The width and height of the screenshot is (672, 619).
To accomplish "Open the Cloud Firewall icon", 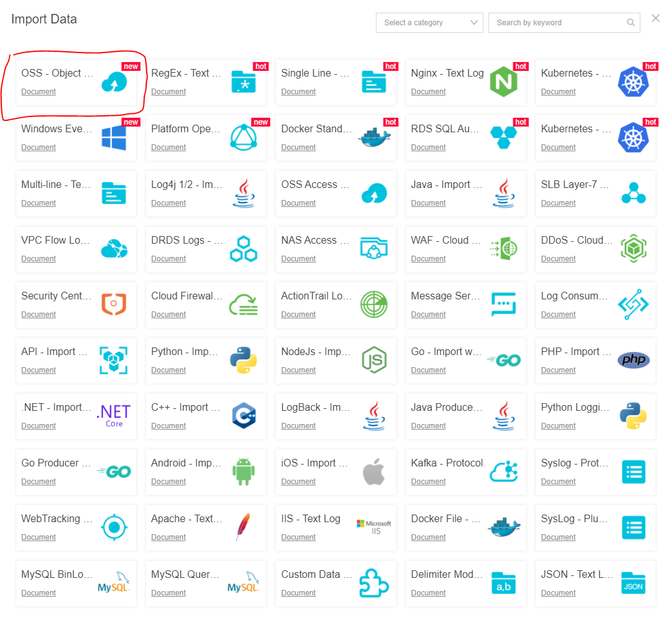I will point(244,305).
